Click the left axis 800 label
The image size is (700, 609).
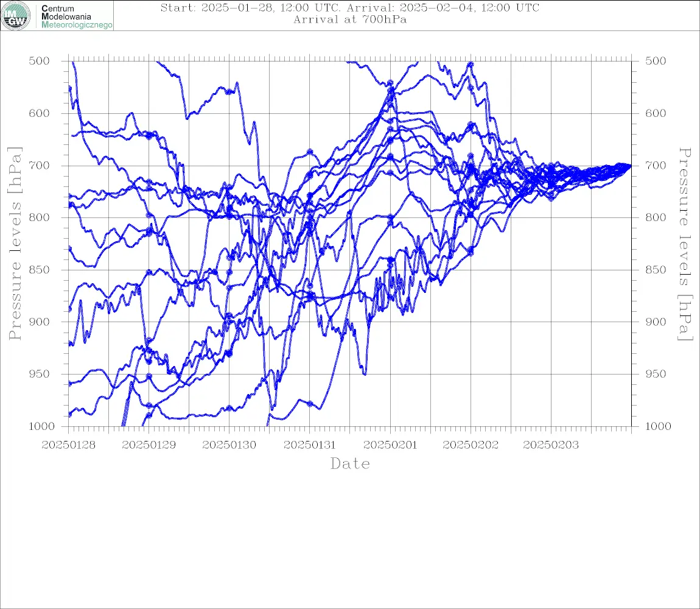pos(40,217)
